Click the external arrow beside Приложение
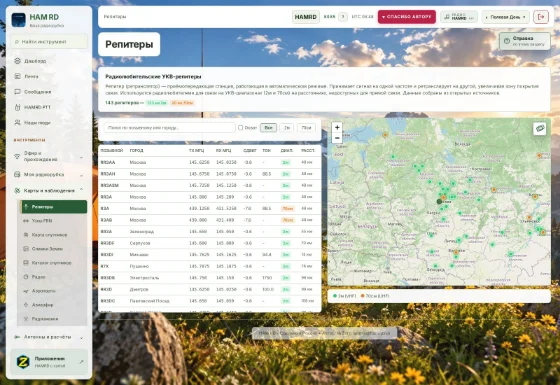Screen dimensions: 560x385 coord(81,362)
